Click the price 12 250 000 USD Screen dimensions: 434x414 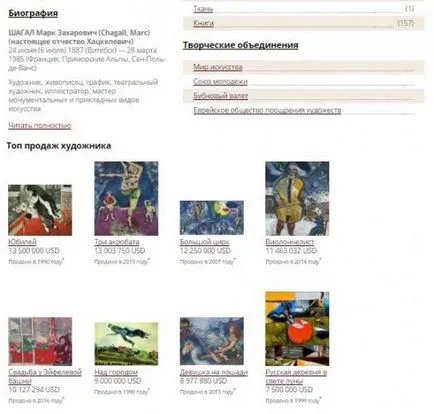point(205,251)
